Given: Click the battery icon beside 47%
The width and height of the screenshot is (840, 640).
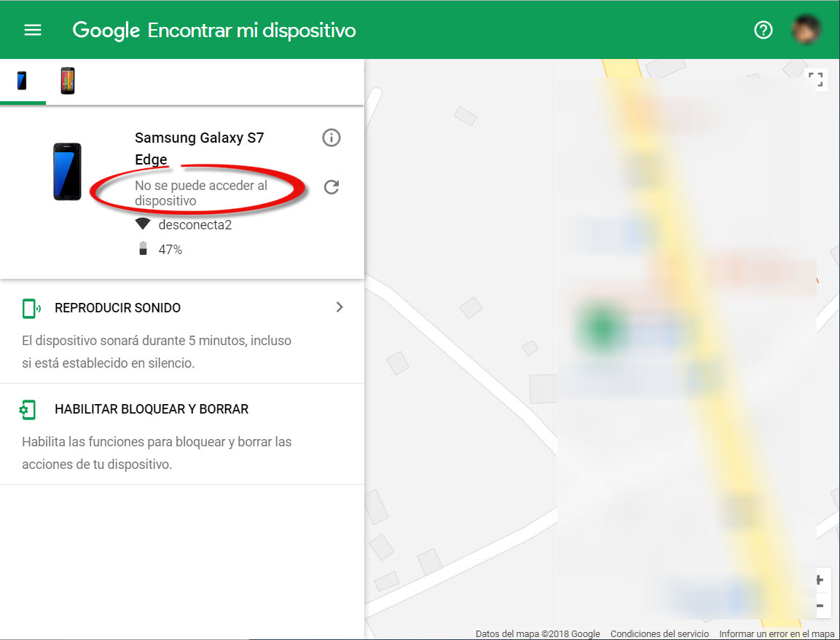Looking at the screenshot, I should [x=143, y=248].
